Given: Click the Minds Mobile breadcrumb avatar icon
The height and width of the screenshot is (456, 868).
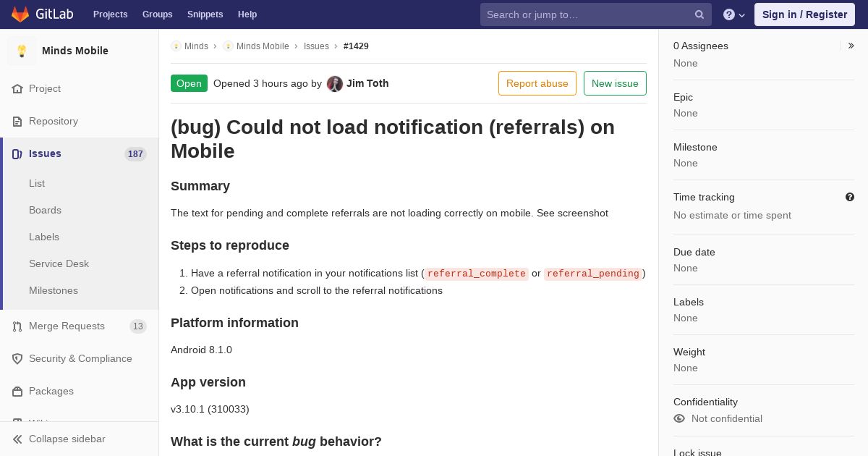Looking at the screenshot, I should [x=228, y=46].
